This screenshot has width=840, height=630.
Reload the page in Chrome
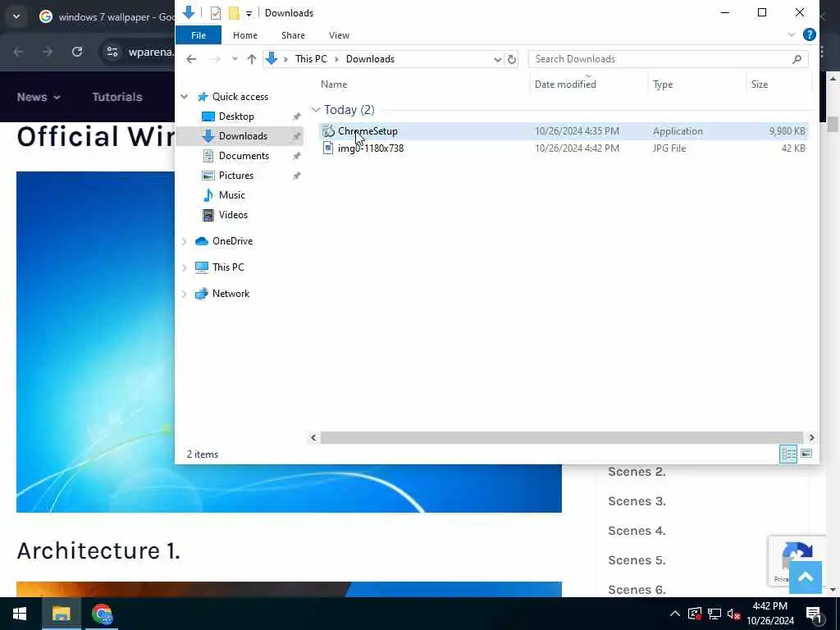pos(77,52)
